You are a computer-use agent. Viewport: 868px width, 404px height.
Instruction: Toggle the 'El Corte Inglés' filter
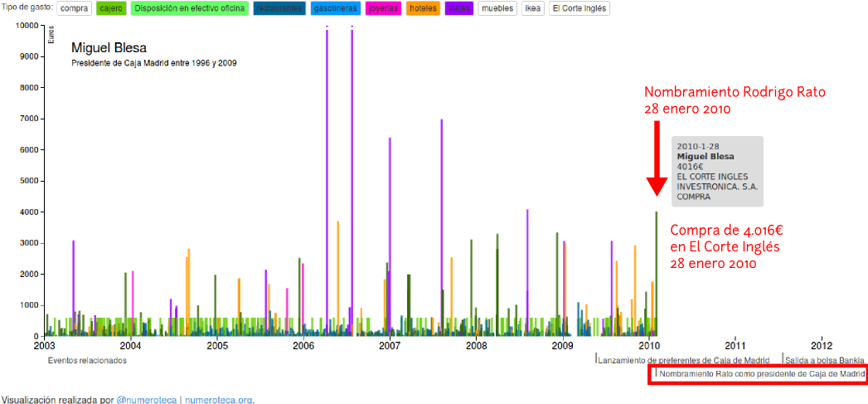tap(579, 8)
